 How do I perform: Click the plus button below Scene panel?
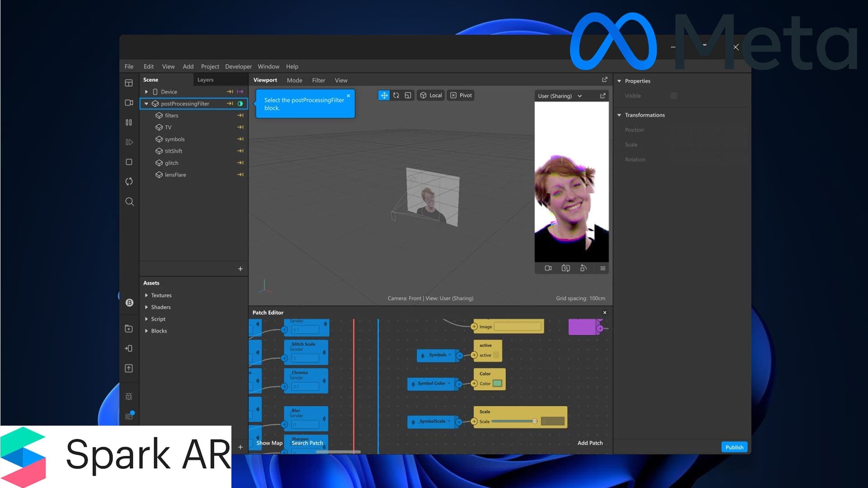[x=240, y=269]
